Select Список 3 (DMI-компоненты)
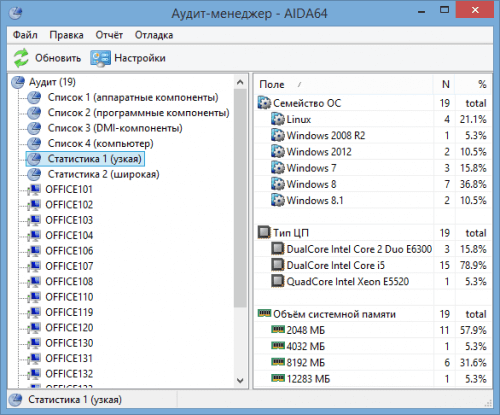Screen dimensions: 500x415 115,128
